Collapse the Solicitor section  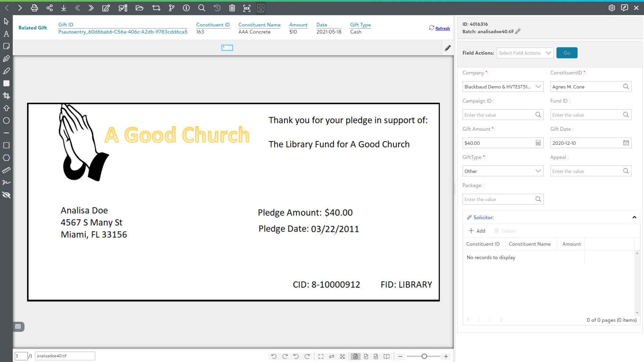[x=634, y=218]
